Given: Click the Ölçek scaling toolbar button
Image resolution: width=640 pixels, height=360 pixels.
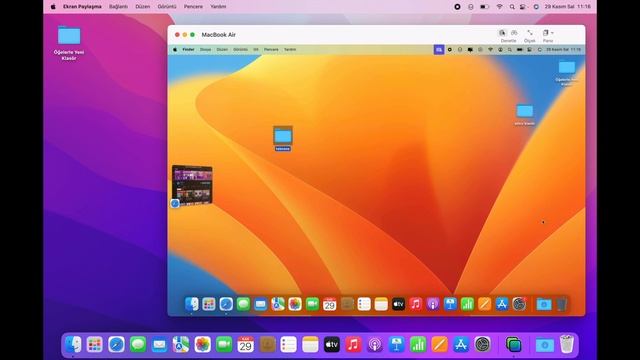Looking at the screenshot, I should point(529,35).
